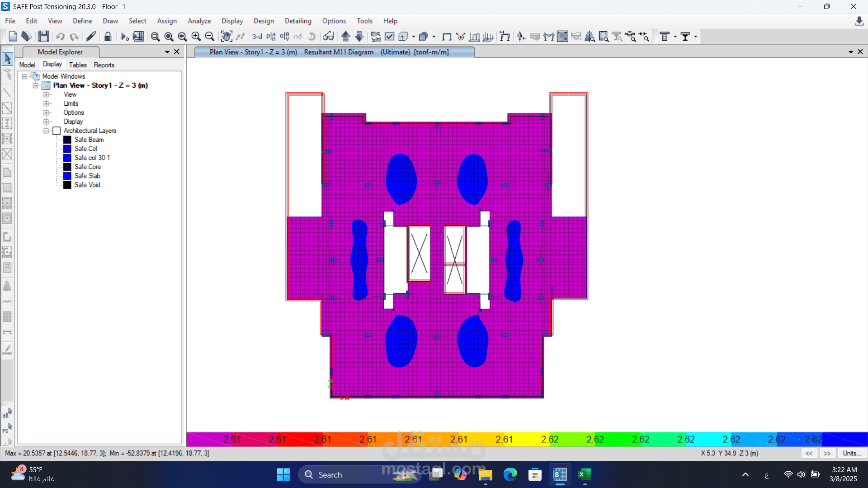Select the Safe.col 30 1 layer
Screen dimensions: 868x488
pos(92,158)
